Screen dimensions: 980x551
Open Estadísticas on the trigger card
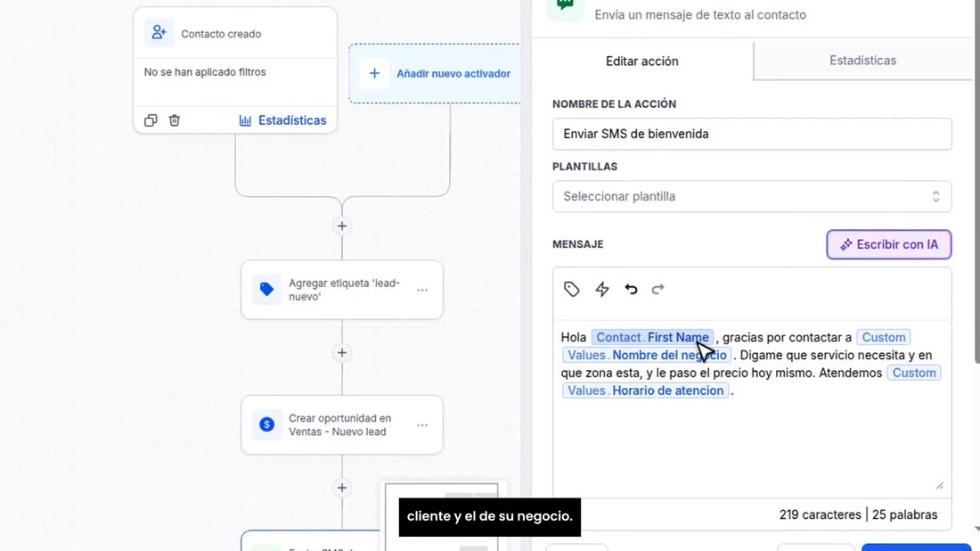click(x=283, y=120)
